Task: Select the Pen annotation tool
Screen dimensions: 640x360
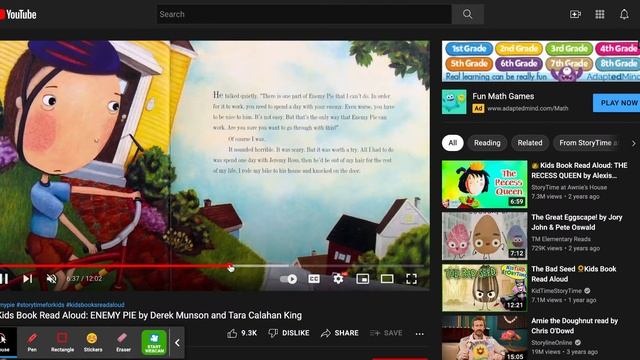Action: click(32, 342)
